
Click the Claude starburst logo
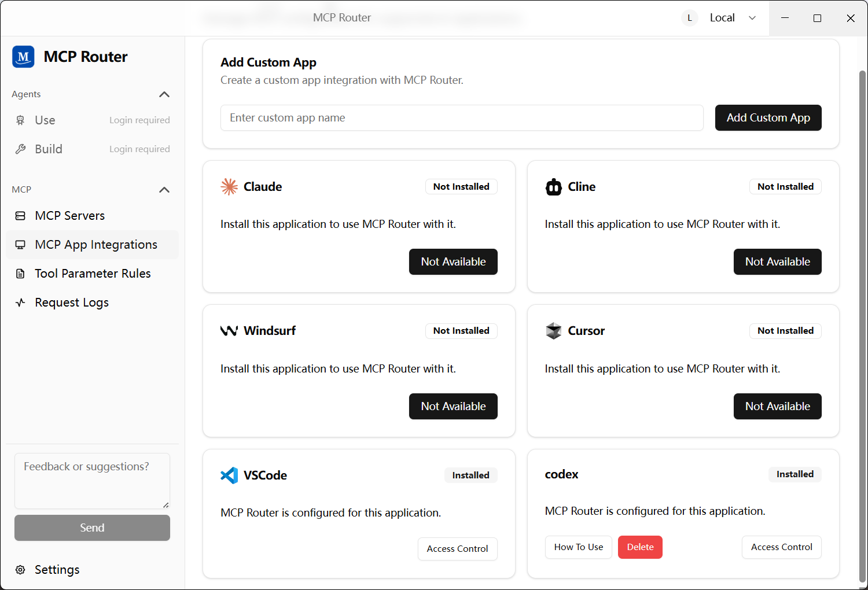click(229, 187)
